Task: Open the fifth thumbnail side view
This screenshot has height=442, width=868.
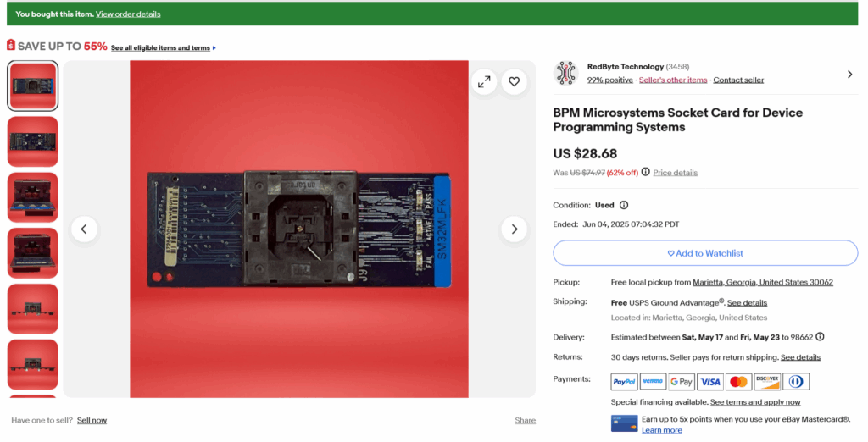Action: click(33, 309)
